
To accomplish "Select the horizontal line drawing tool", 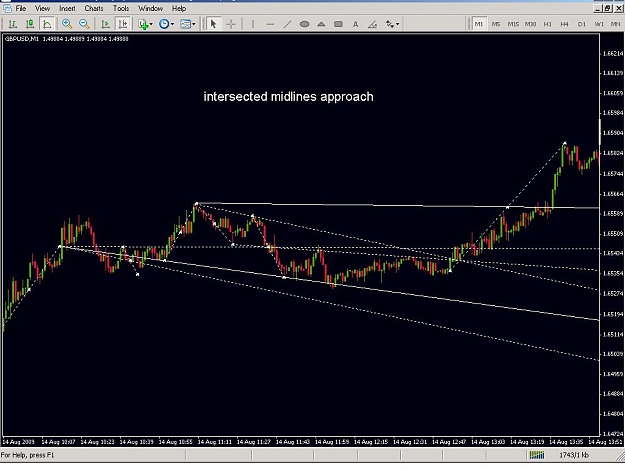I will coord(270,24).
